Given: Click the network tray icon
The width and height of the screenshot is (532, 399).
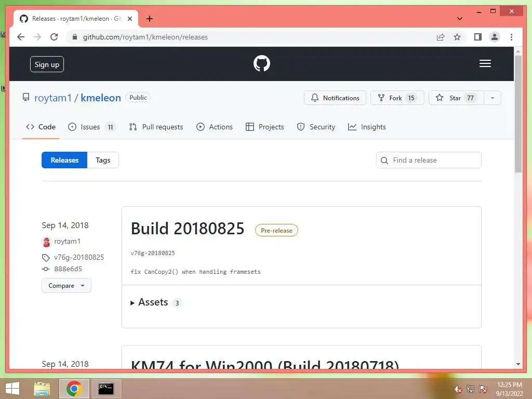Looking at the screenshot, I should 471,389.
